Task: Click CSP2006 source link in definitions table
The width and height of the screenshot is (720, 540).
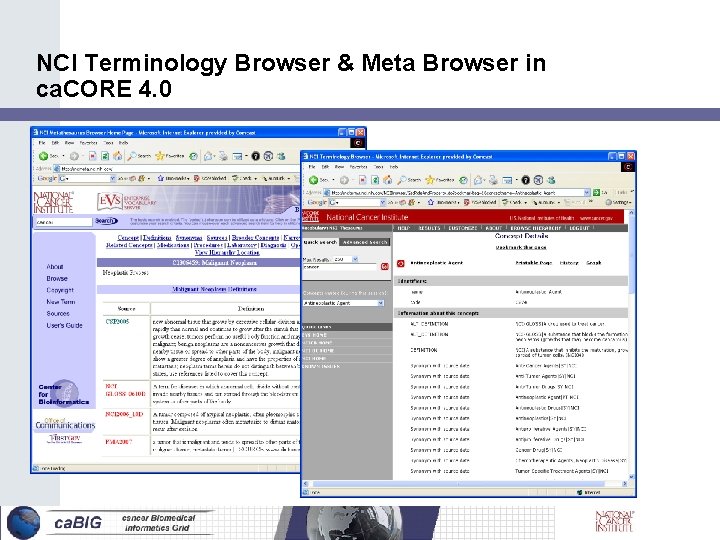Action: coord(118,322)
